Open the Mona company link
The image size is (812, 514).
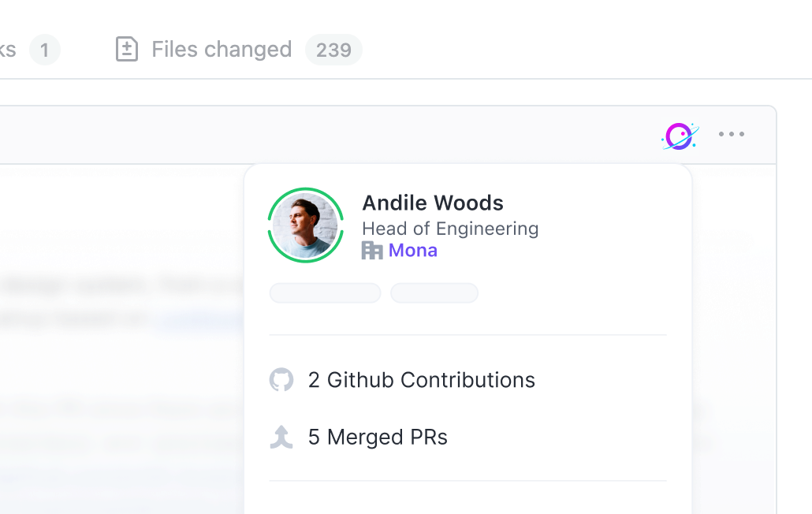click(x=412, y=251)
